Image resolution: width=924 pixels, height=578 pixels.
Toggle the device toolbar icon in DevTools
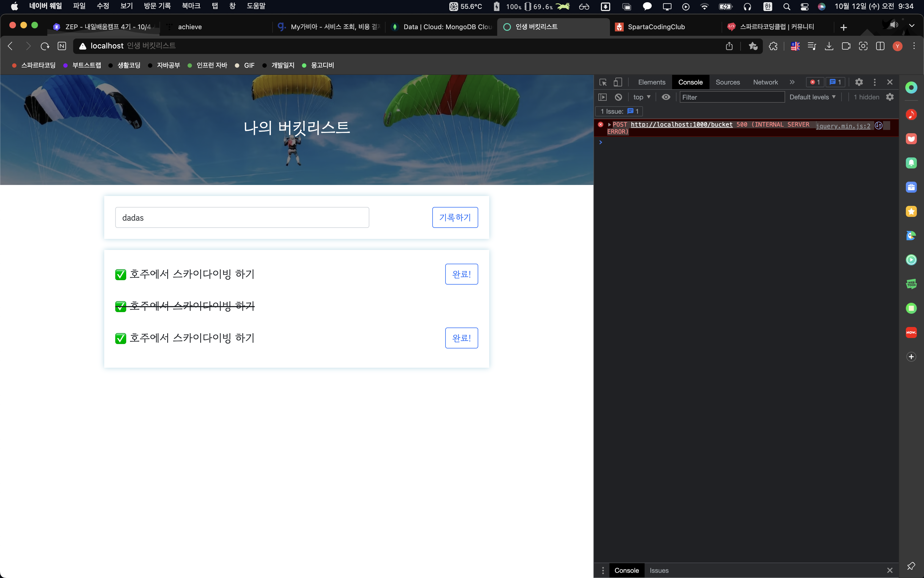point(618,82)
